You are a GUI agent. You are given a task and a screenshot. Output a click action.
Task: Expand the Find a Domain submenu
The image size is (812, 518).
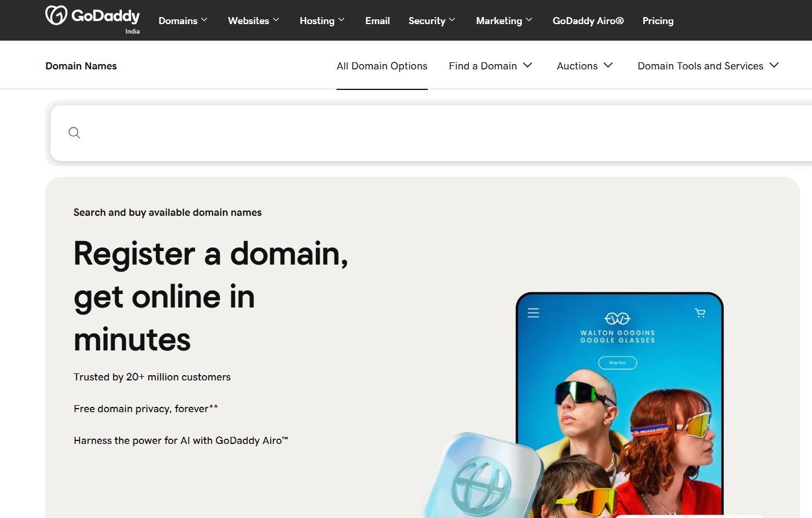point(490,66)
